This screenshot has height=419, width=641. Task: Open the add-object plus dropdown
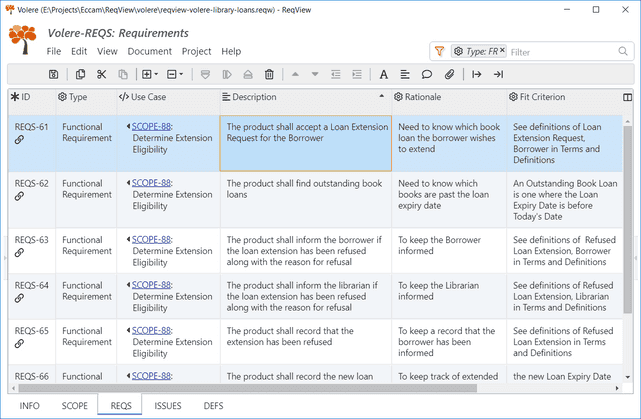pos(149,74)
